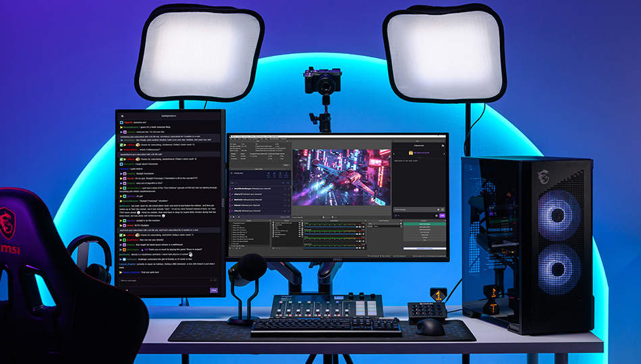Screen dimensions: 641x364
Task: Click Exit in the OBS Controls dock
Action: [x=424, y=240]
